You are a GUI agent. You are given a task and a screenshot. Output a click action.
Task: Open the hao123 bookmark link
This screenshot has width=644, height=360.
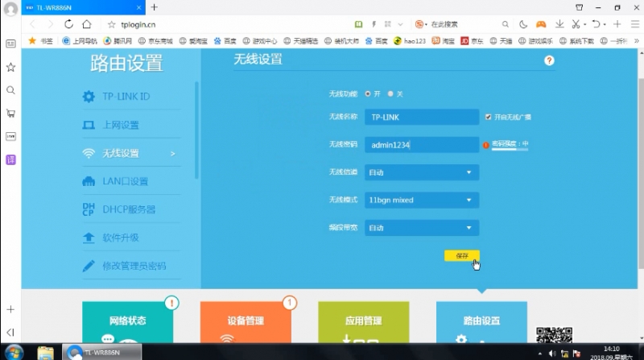[x=410, y=41]
